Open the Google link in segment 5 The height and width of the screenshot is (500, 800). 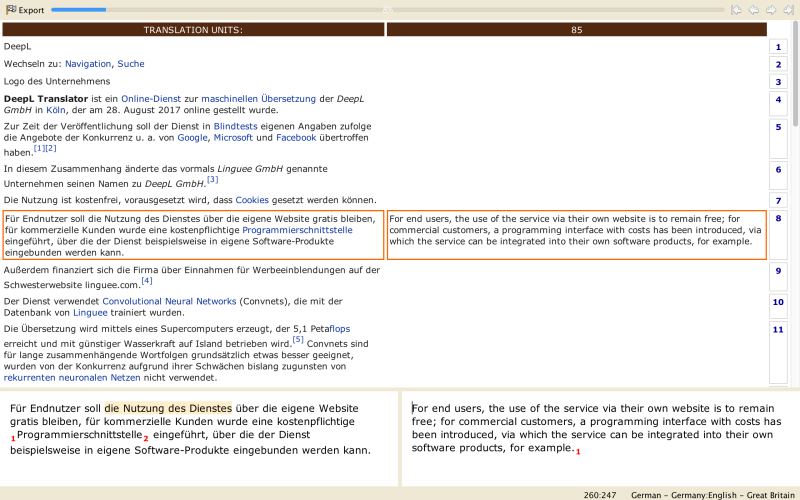coord(192,138)
